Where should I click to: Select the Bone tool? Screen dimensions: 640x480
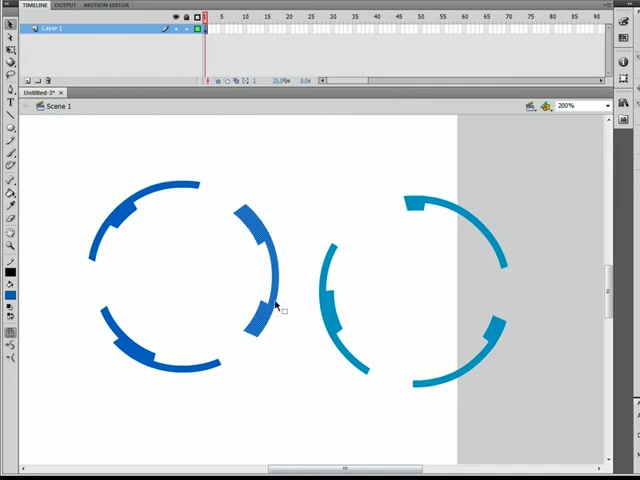[x=10, y=180]
